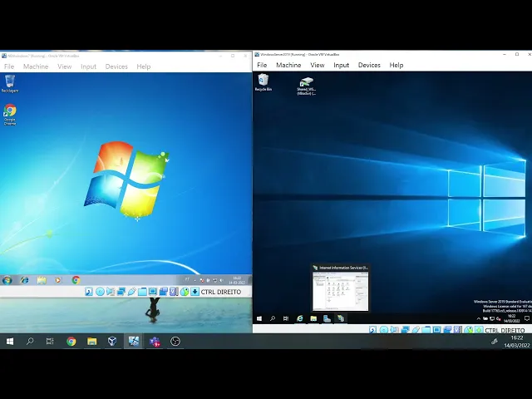
Task: Open File Explorer on host taskbar
Action: (x=92, y=342)
